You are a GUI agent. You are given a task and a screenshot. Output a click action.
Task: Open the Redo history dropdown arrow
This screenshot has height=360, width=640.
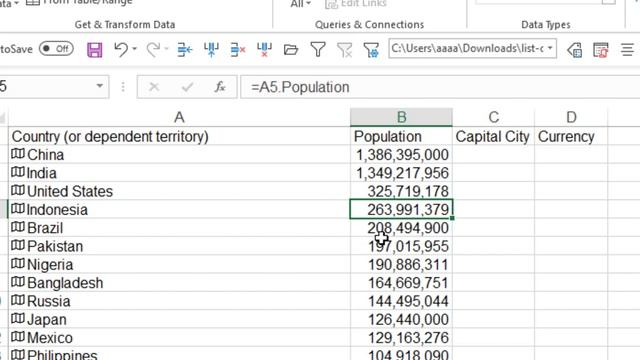(x=167, y=49)
